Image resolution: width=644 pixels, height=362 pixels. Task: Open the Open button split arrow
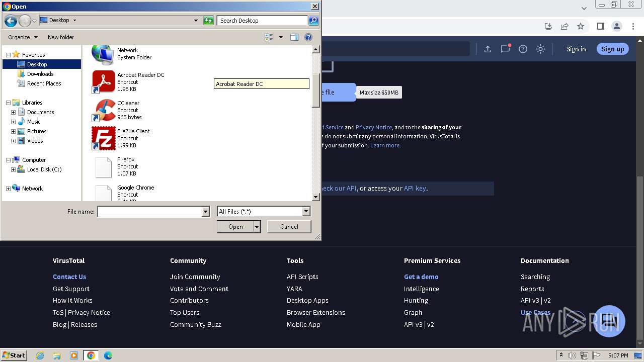257,227
